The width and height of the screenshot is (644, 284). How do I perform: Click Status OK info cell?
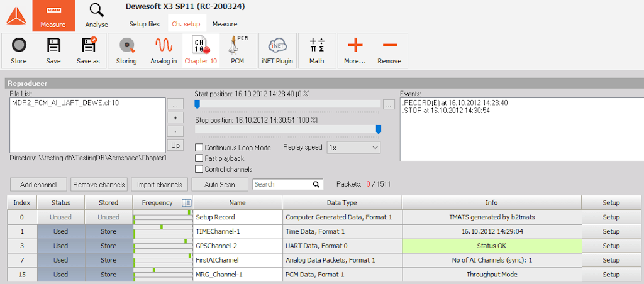click(492, 246)
